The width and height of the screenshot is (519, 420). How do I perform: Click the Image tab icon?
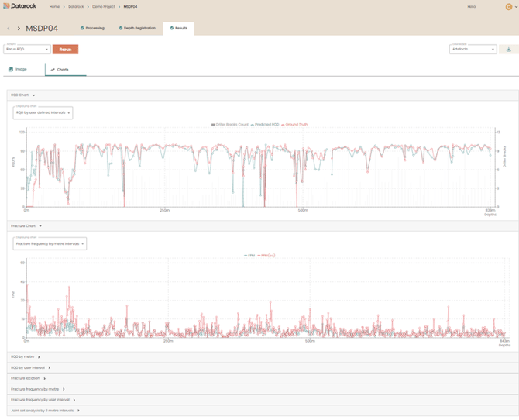coord(11,70)
